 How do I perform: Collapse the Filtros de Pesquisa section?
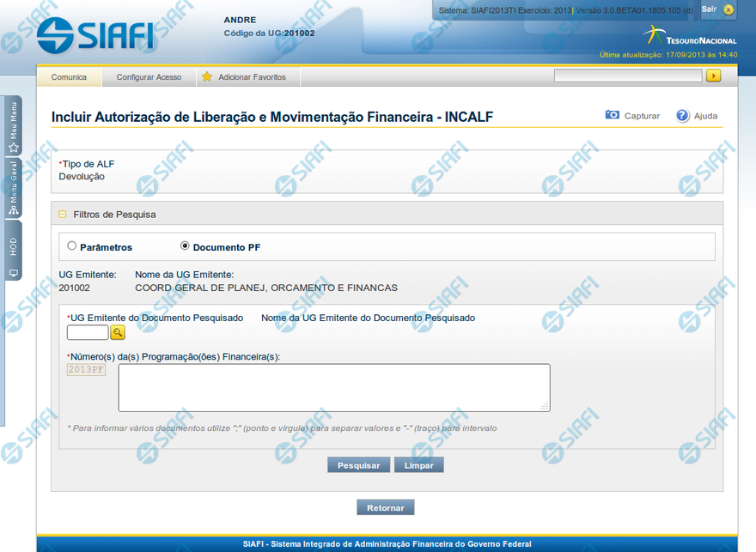tap(63, 215)
